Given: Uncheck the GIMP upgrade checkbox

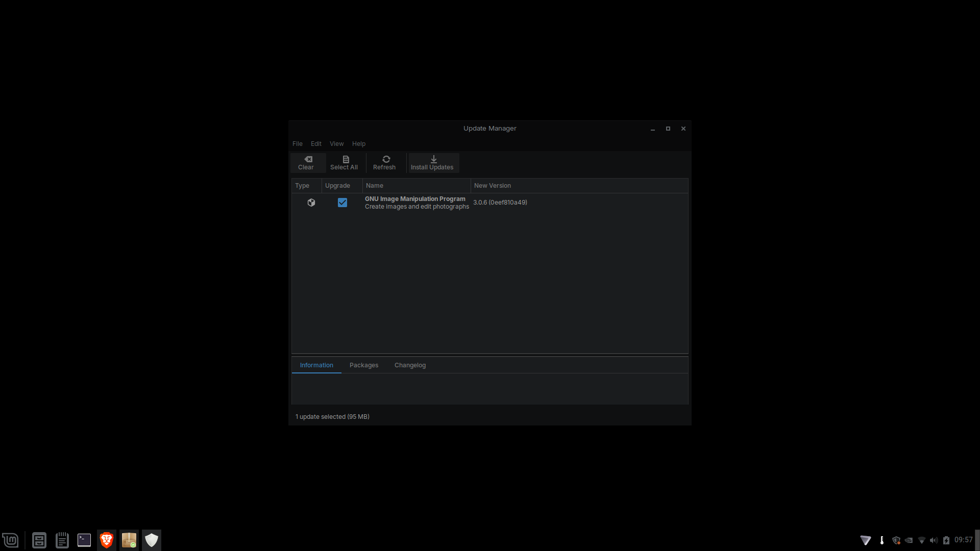Looking at the screenshot, I should coord(342,203).
